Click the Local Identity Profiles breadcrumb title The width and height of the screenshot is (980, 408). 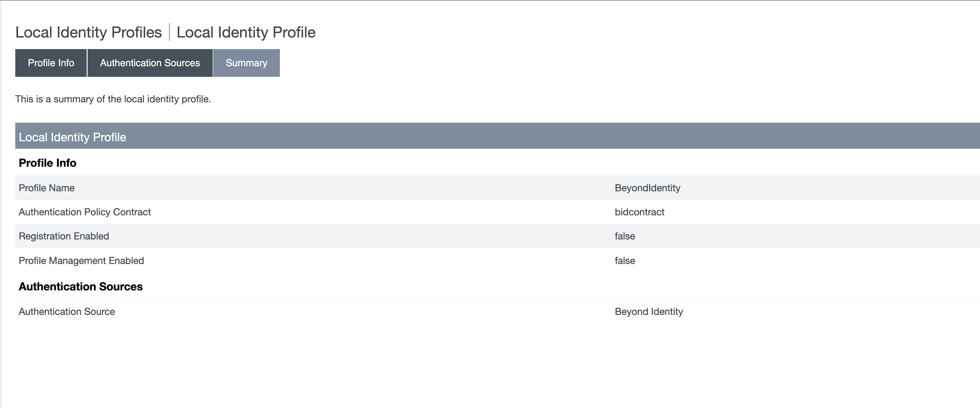point(88,32)
